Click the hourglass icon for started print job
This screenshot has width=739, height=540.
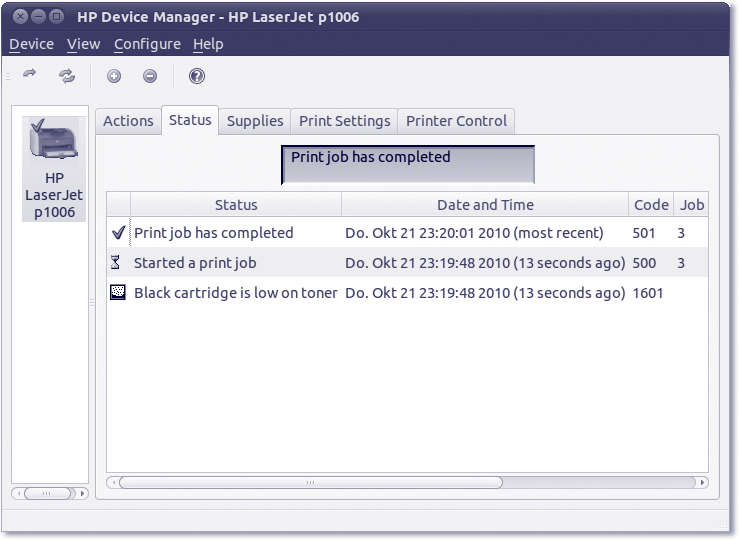(118, 263)
